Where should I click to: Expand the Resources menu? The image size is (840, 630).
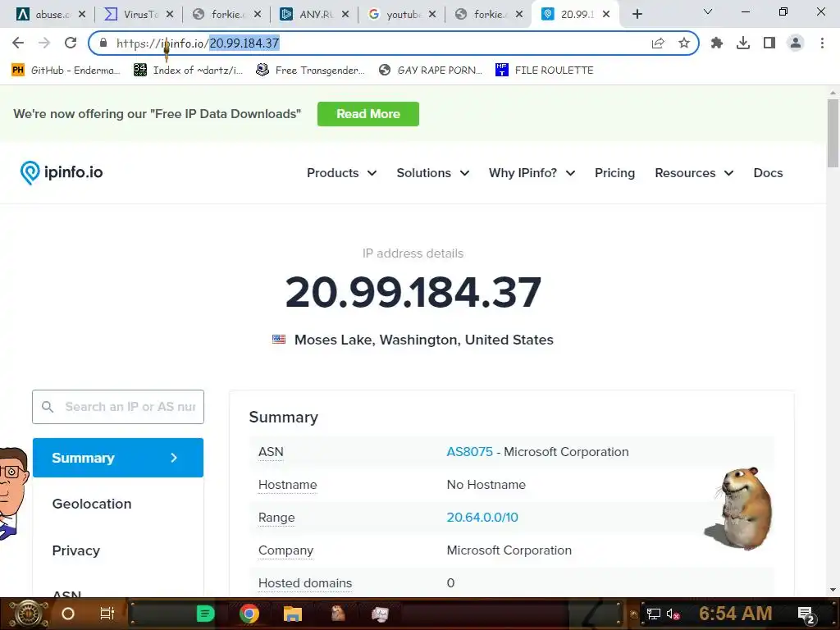(x=694, y=173)
